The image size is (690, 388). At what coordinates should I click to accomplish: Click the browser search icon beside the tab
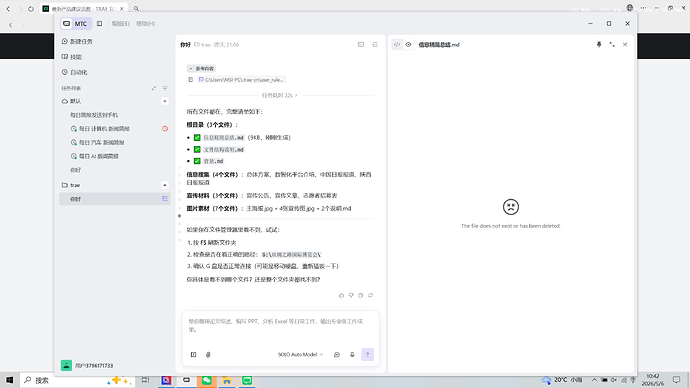(x=136, y=8)
